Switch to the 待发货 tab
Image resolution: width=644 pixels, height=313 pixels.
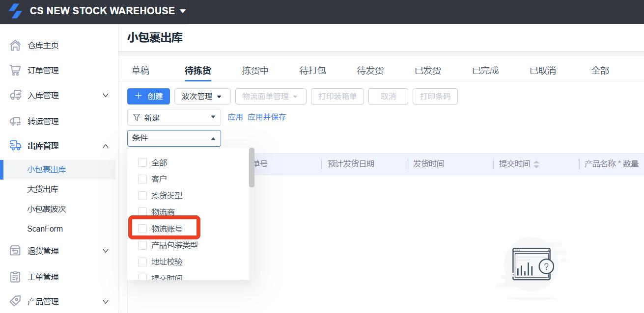(370, 71)
